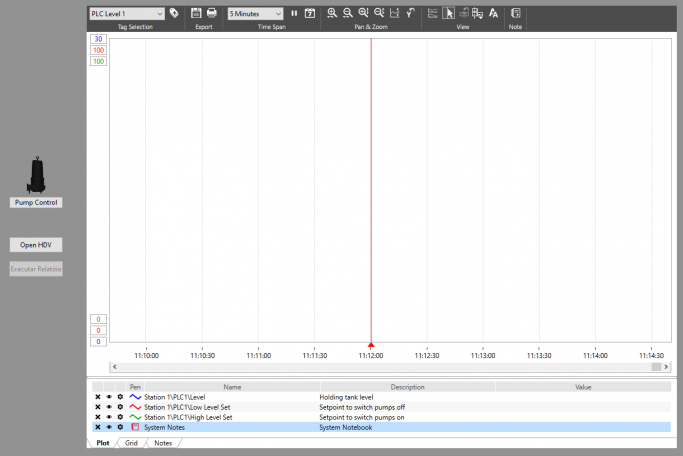Open the calendar date picker icon
The height and width of the screenshot is (456, 683).
coord(310,13)
